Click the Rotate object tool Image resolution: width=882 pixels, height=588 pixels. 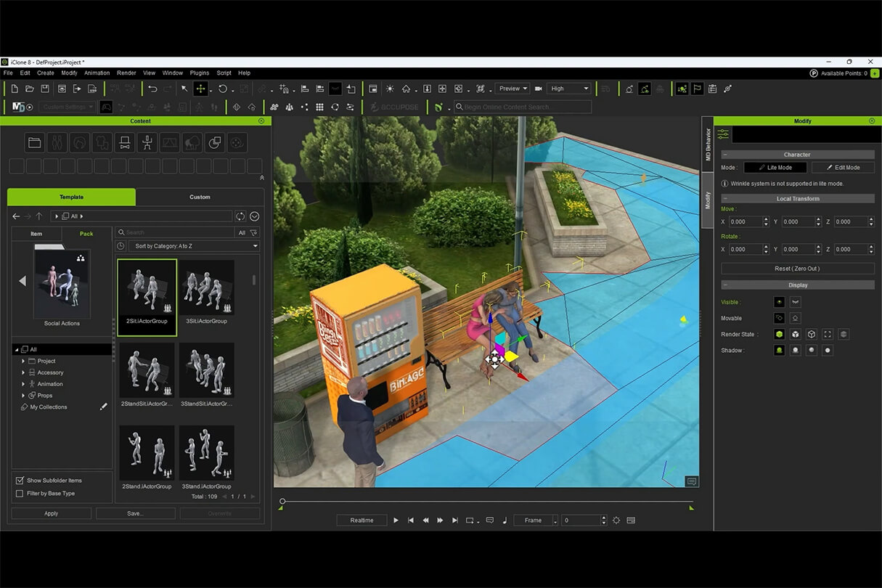pos(222,89)
